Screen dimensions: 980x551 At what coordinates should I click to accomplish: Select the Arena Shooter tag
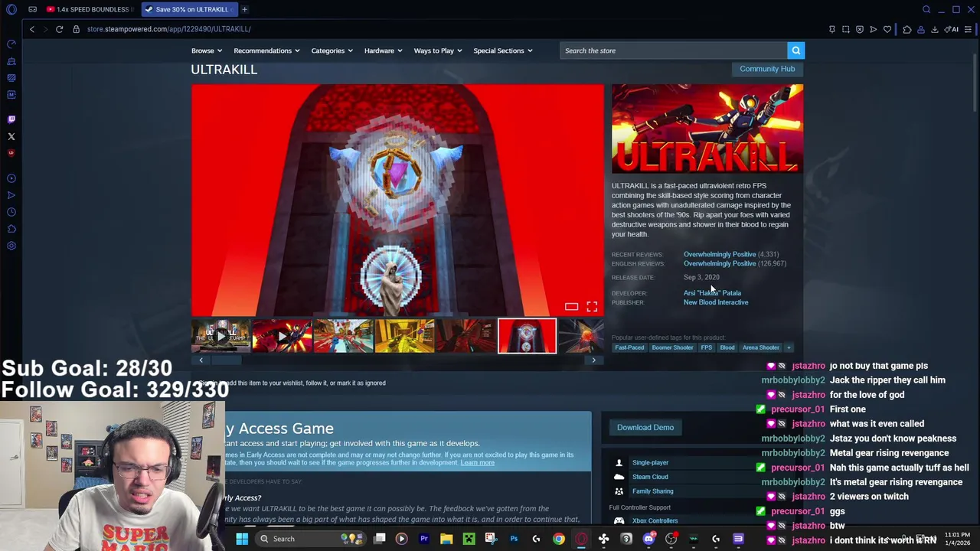(x=760, y=347)
